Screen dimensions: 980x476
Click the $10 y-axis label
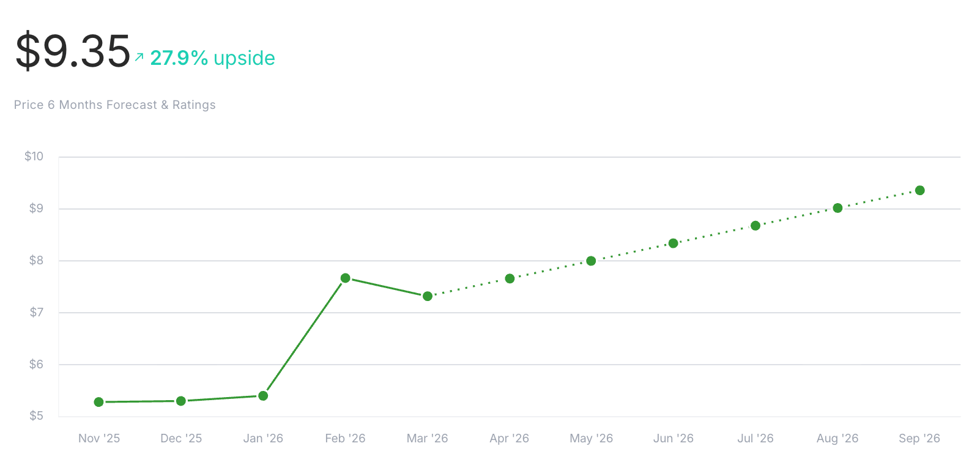[x=34, y=156]
